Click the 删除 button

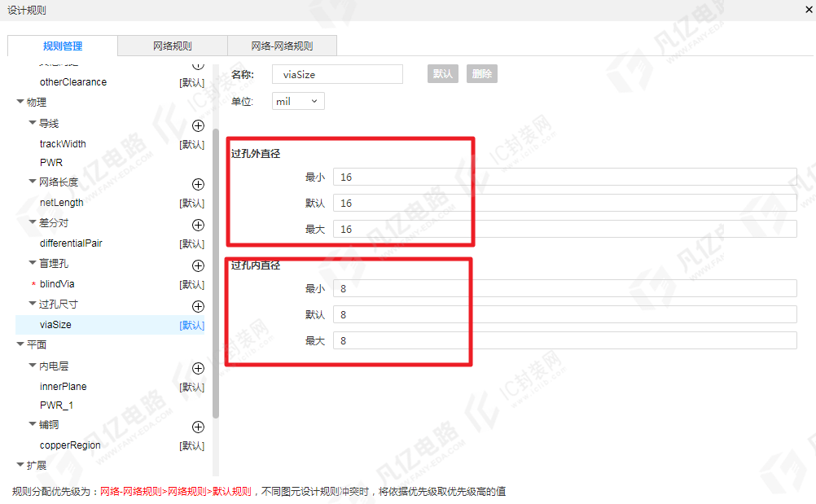coord(482,74)
